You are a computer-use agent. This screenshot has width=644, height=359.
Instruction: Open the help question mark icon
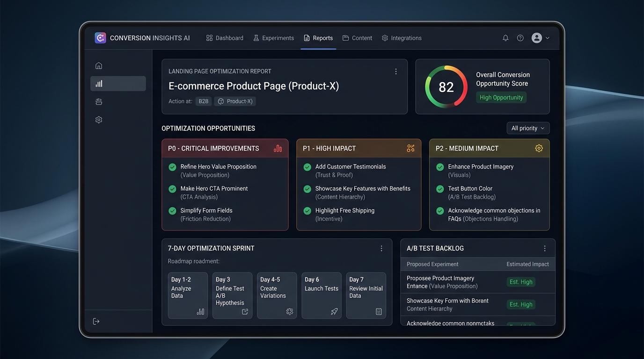520,38
